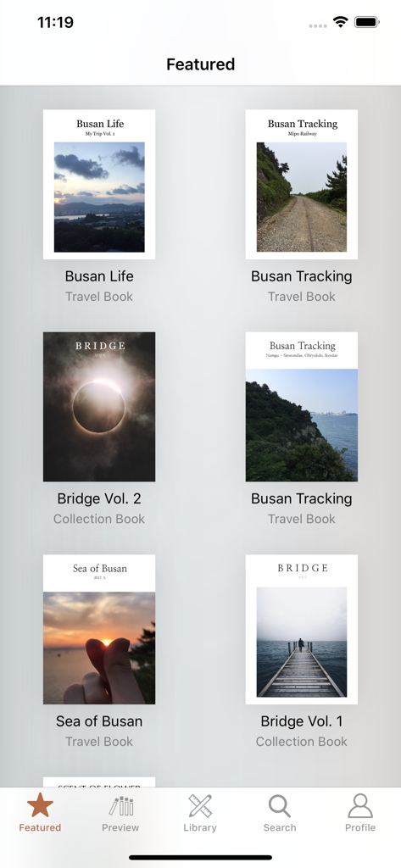Screen dimensions: 401x868
Task: Open the Busan Life book cover
Action: click(99, 184)
